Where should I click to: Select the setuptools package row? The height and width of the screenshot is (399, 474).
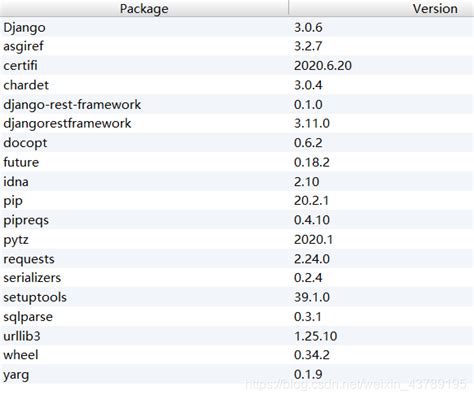tap(237, 297)
